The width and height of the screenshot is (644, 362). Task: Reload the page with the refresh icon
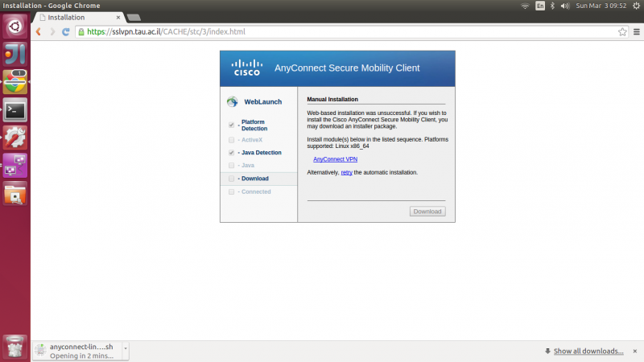click(x=67, y=32)
